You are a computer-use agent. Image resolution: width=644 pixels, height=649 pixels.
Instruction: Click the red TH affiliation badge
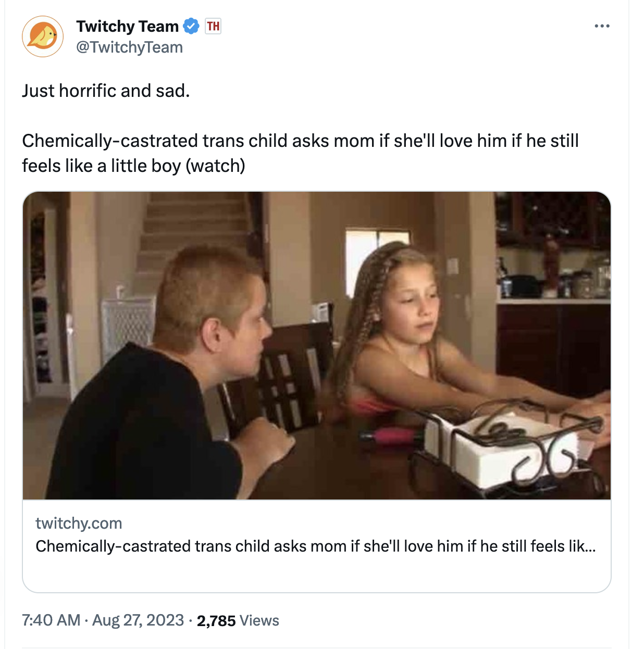tap(213, 26)
